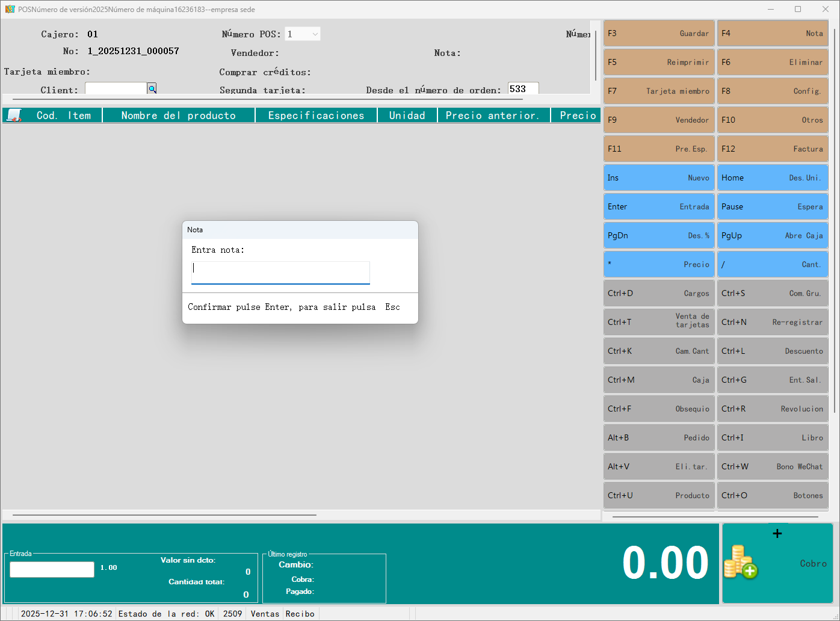The height and width of the screenshot is (621, 840).
Task: Click the Client input field
Action: [116, 89]
